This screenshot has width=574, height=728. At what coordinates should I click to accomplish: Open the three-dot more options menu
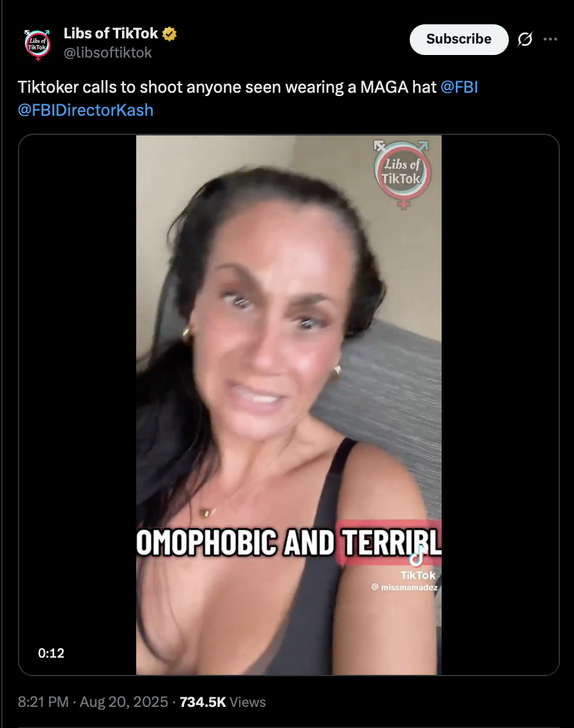click(550, 39)
